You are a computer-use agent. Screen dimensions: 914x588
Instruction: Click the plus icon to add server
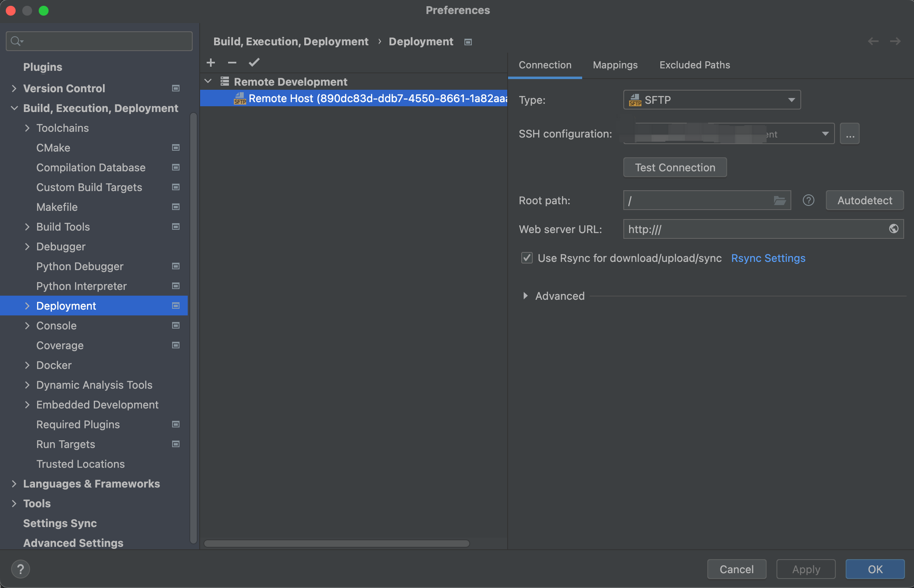tap(211, 63)
